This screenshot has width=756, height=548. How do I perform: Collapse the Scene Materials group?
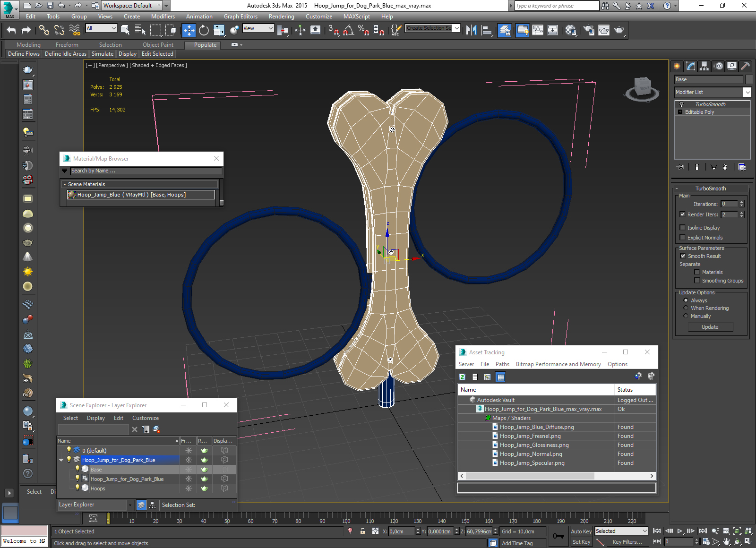tap(64, 184)
